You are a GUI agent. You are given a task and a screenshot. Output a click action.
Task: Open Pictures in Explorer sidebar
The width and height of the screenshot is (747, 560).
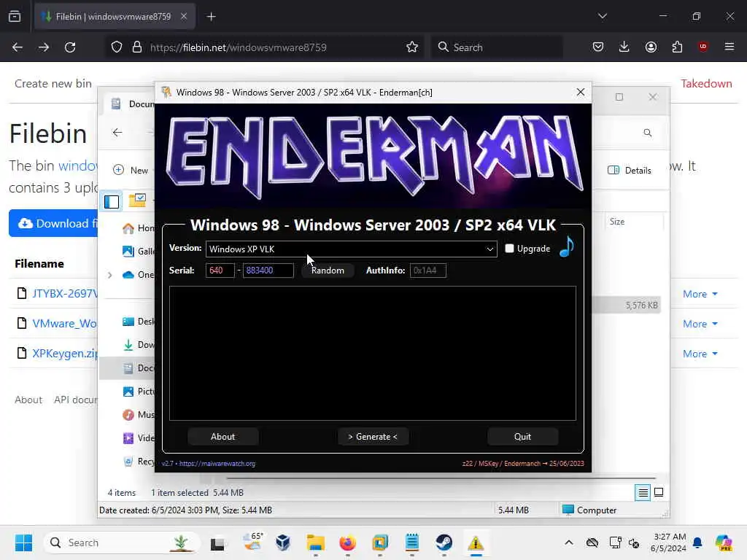[x=138, y=392]
